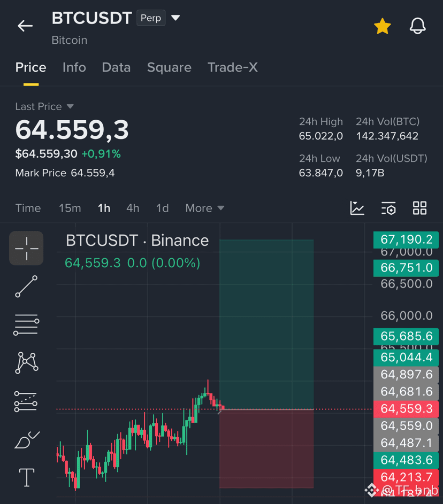The height and width of the screenshot is (504, 443).
Task: Open chart indicators line-graph icon
Action: [357, 208]
